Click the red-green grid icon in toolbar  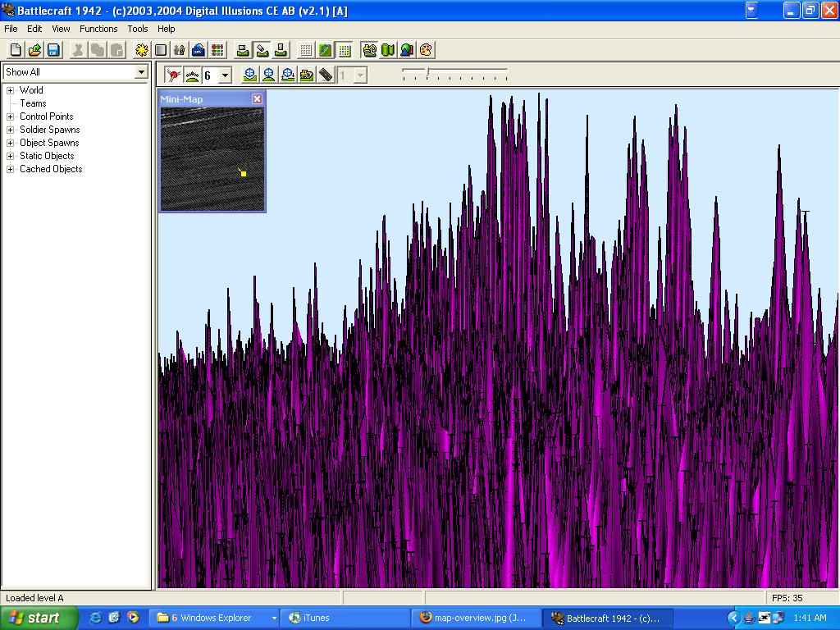point(217,50)
